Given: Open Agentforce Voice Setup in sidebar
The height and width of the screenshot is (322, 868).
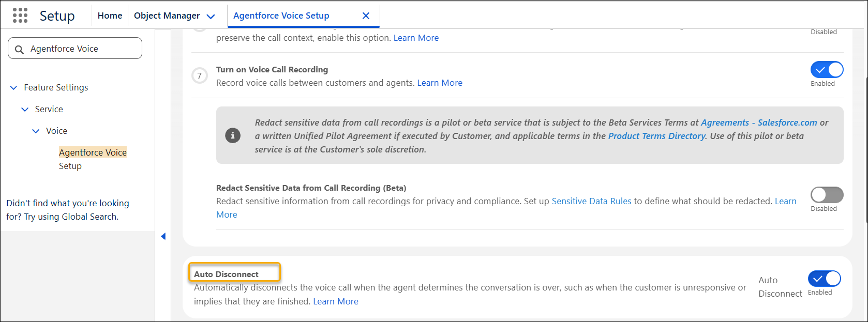Looking at the screenshot, I should coord(93,159).
